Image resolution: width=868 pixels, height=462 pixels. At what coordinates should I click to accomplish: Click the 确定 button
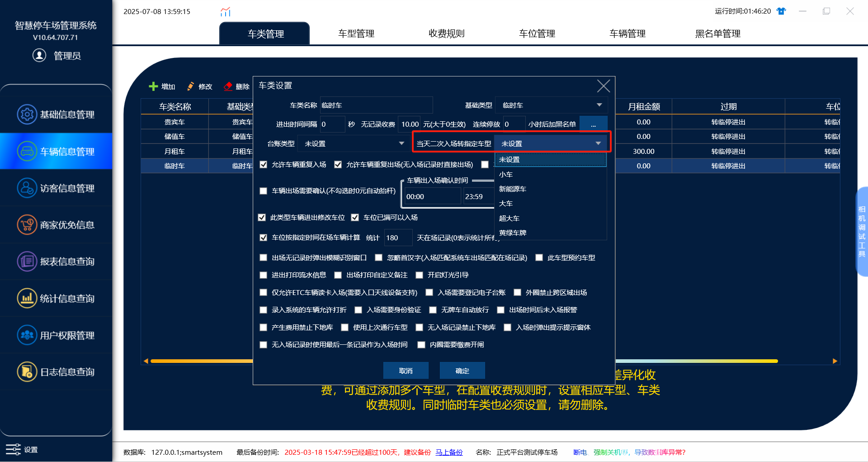(x=462, y=371)
